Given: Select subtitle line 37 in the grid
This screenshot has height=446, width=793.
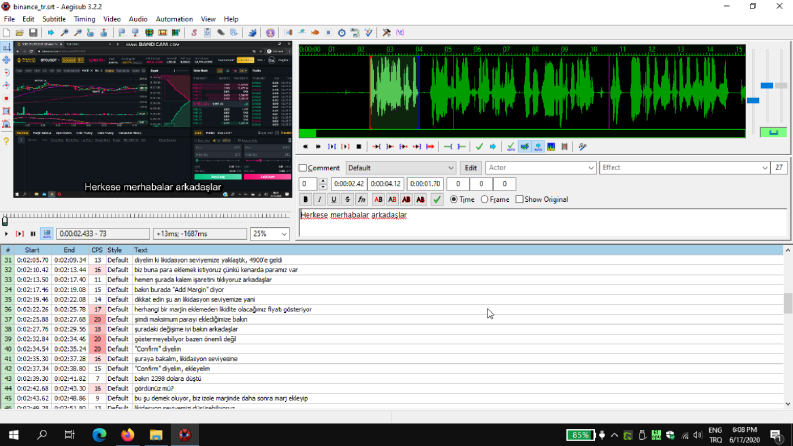Looking at the screenshot, I should 392,320.
